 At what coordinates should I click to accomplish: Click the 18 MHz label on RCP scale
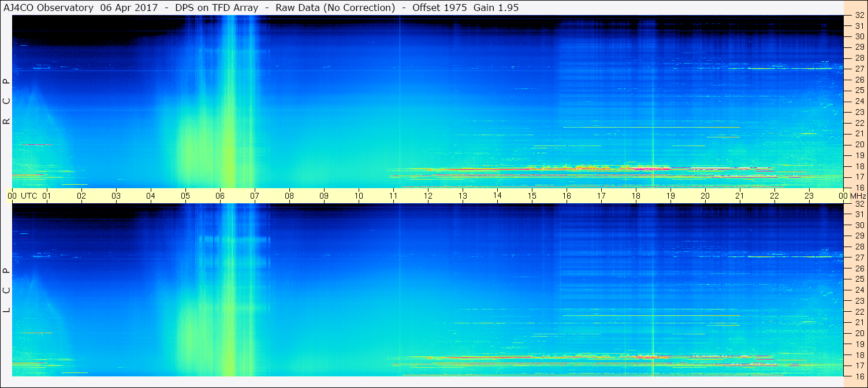click(859, 166)
